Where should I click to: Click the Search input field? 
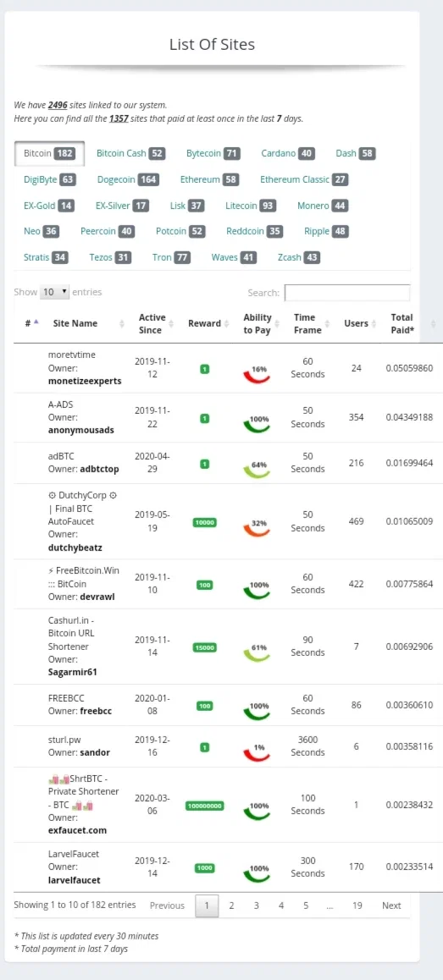347,293
